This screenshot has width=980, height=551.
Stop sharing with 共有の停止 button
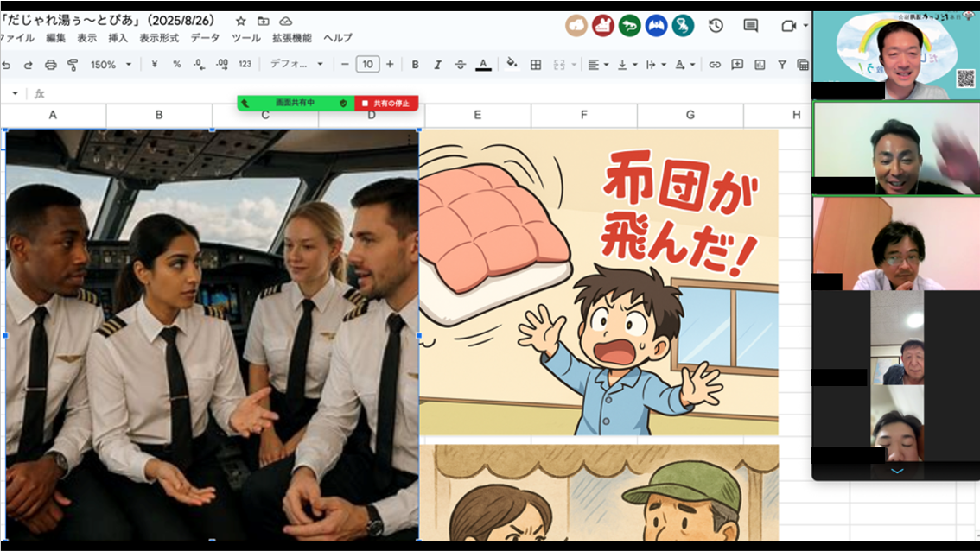coord(386,103)
